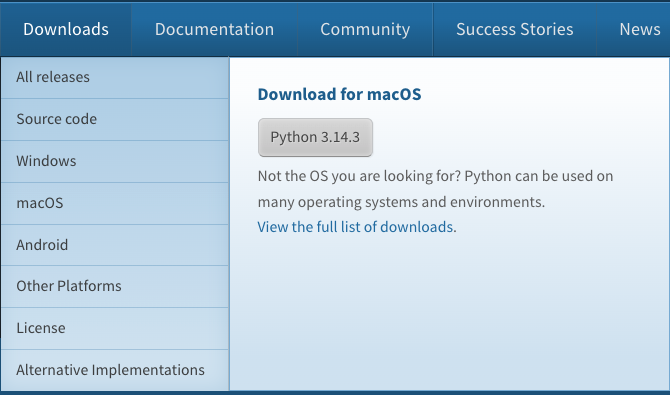This screenshot has width=670, height=395.
Task: Choose macOS in the Downloads menu
Action: [x=115, y=203]
